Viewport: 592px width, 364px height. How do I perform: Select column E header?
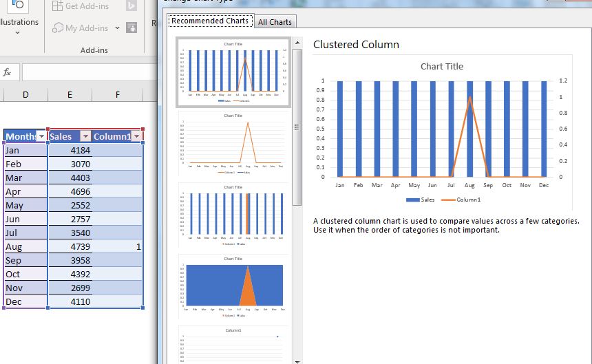70,95
